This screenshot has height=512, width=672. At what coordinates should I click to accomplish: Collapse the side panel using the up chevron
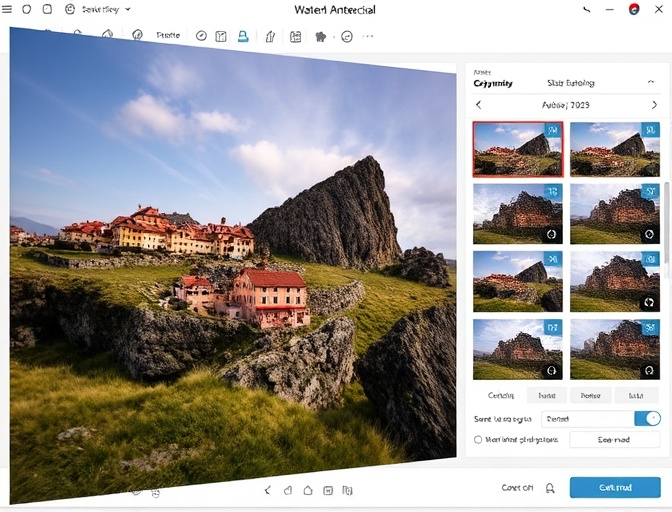pyautogui.click(x=651, y=82)
